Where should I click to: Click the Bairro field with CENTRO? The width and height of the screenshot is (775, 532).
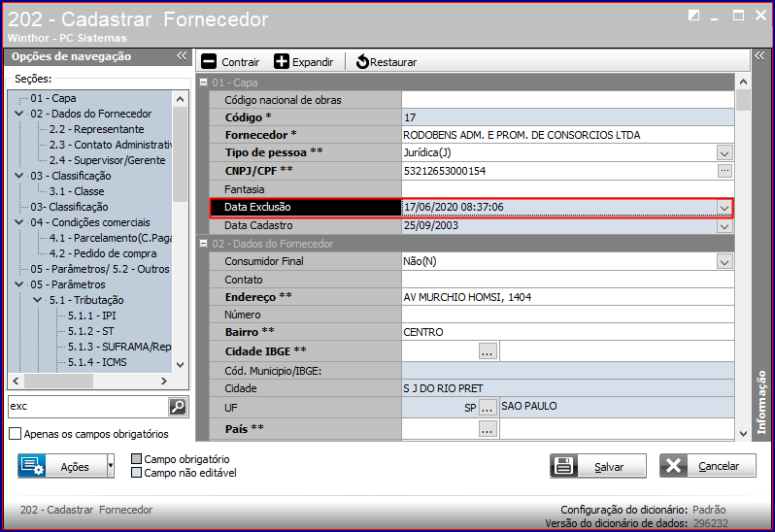tap(568, 332)
